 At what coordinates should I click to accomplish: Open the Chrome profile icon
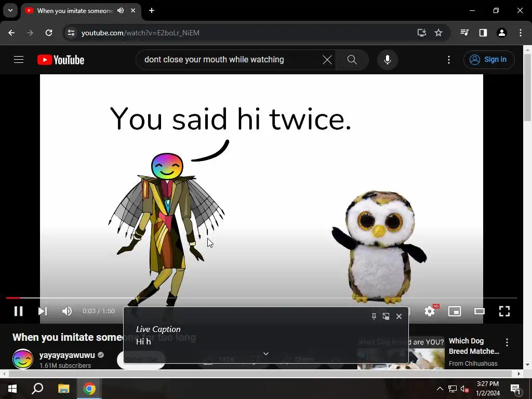tap(502, 33)
